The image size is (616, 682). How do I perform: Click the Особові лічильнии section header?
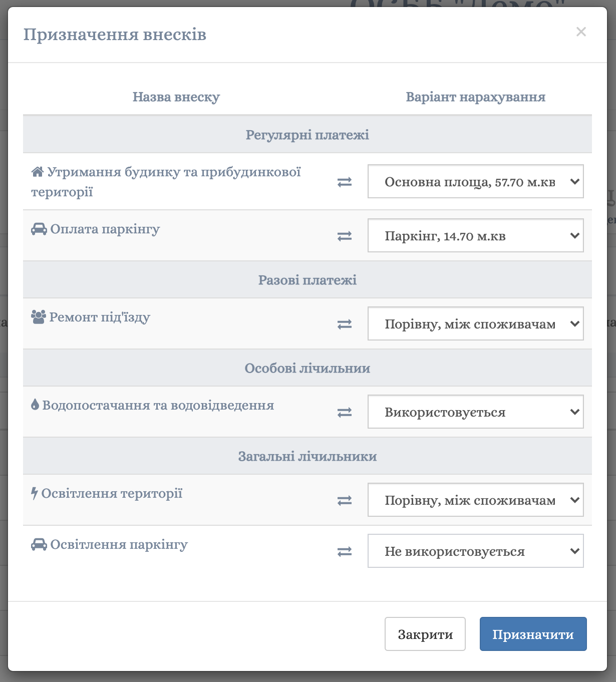(x=307, y=368)
